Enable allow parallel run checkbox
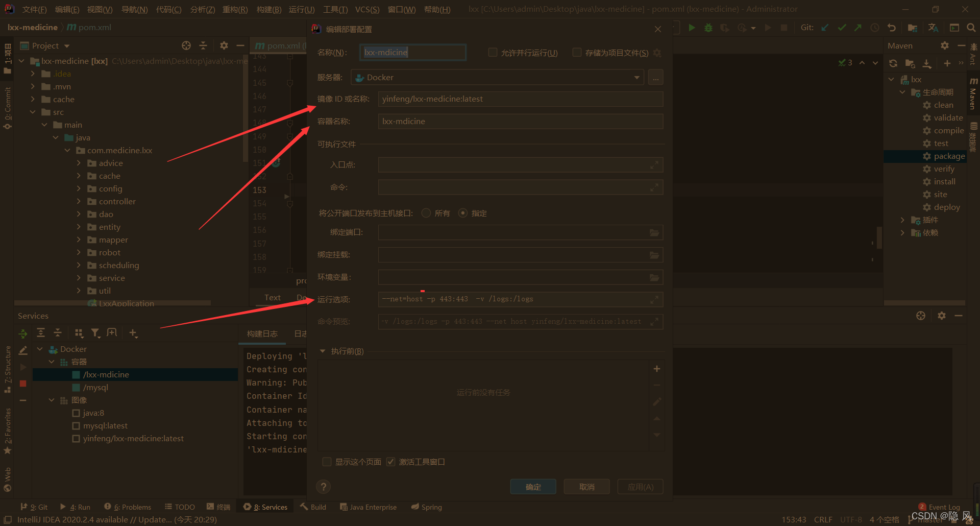The image size is (980, 526). coord(493,52)
